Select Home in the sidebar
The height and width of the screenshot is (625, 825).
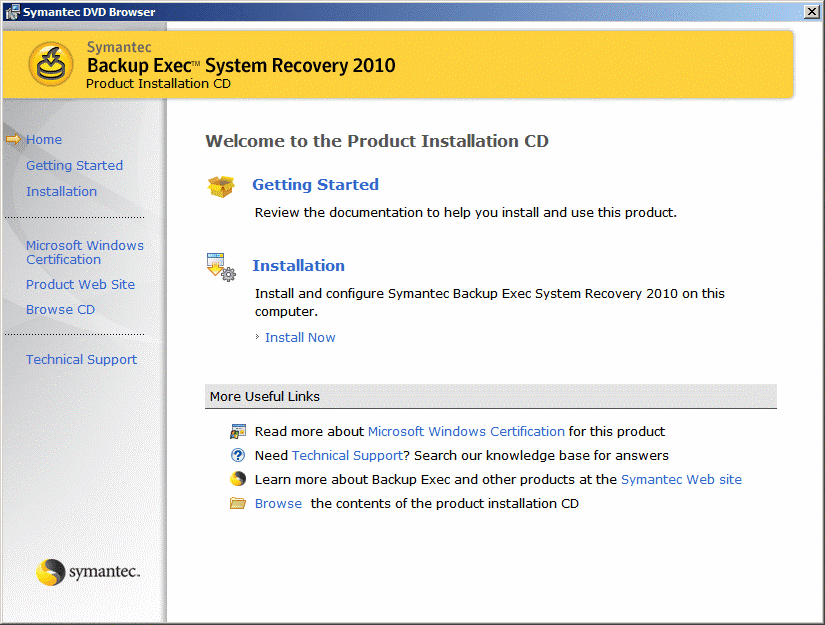(x=44, y=140)
